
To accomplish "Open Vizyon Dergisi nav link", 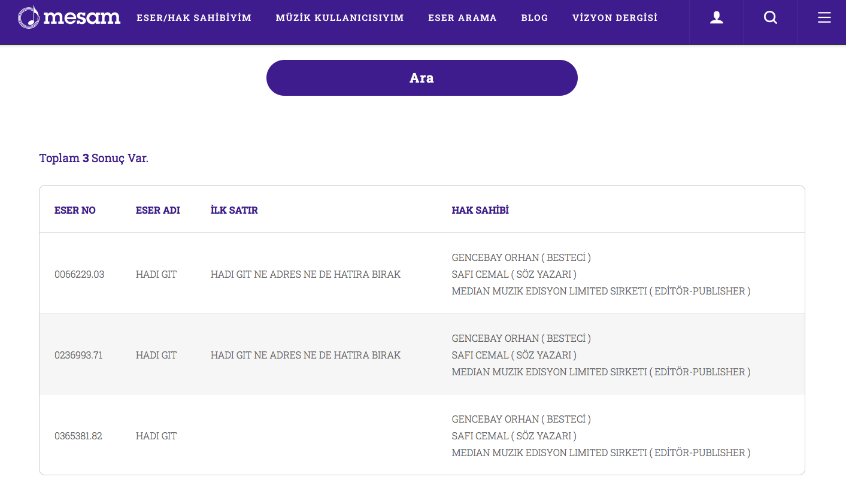I will click(614, 18).
